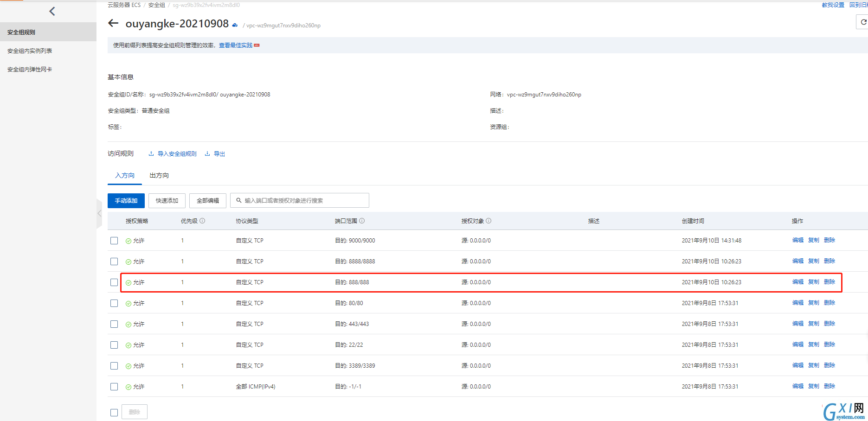This screenshot has width=868, height=421.
Task: Click the green allow icon on the 8888/8888 row
Action: coord(129,262)
